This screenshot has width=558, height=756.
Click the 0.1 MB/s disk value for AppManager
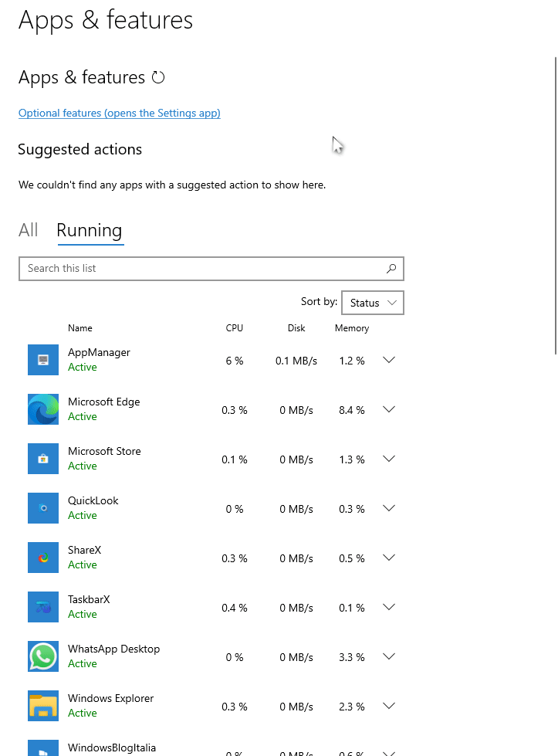(x=296, y=361)
